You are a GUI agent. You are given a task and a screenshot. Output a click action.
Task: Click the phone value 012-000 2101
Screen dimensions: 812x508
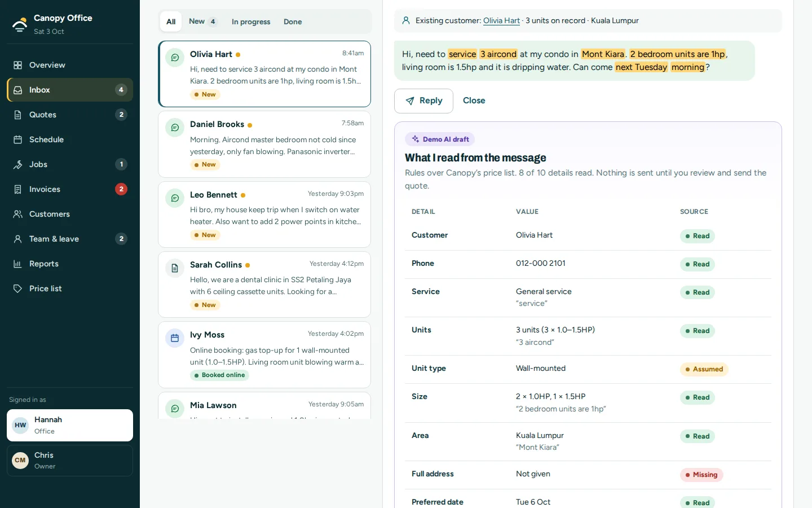(x=541, y=263)
